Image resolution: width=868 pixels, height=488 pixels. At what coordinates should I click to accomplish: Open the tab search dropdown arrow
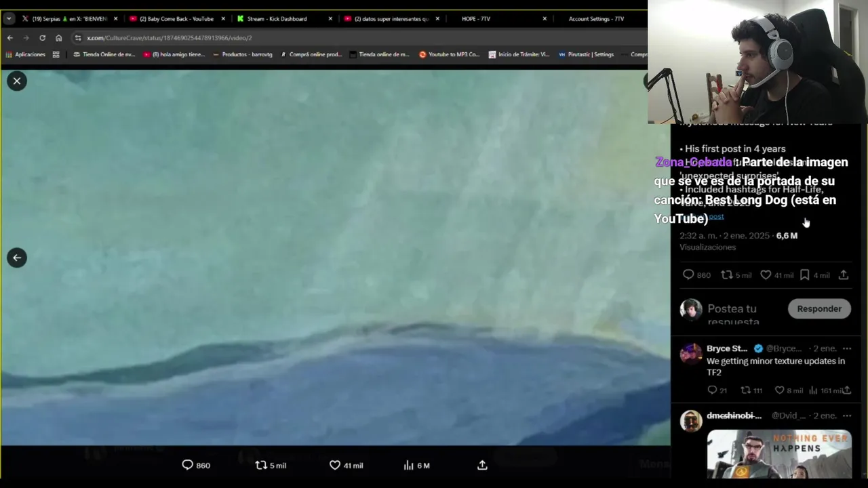pyautogui.click(x=9, y=19)
